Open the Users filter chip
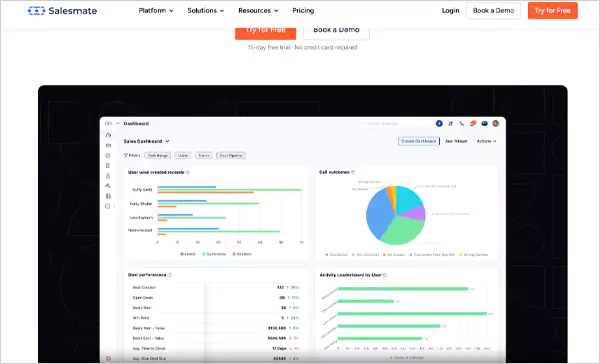The width and height of the screenshot is (600, 364). pyautogui.click(x=183, y=155)
